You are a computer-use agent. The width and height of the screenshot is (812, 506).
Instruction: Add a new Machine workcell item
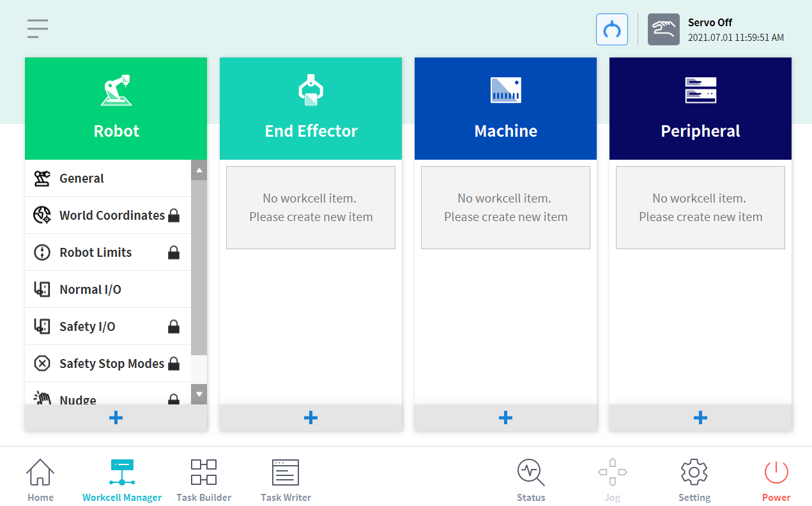click(x=505, y=418)
